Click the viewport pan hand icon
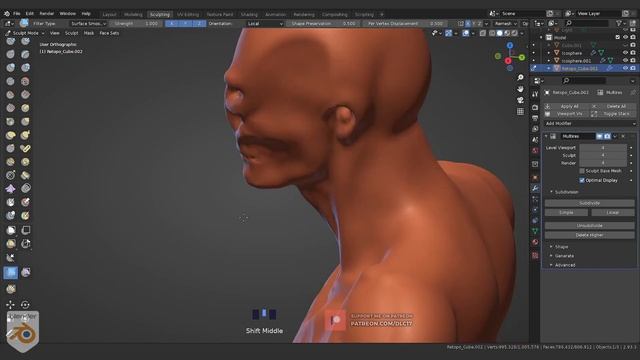Viewport: 640px width, 360px height. tap(520, 89)
